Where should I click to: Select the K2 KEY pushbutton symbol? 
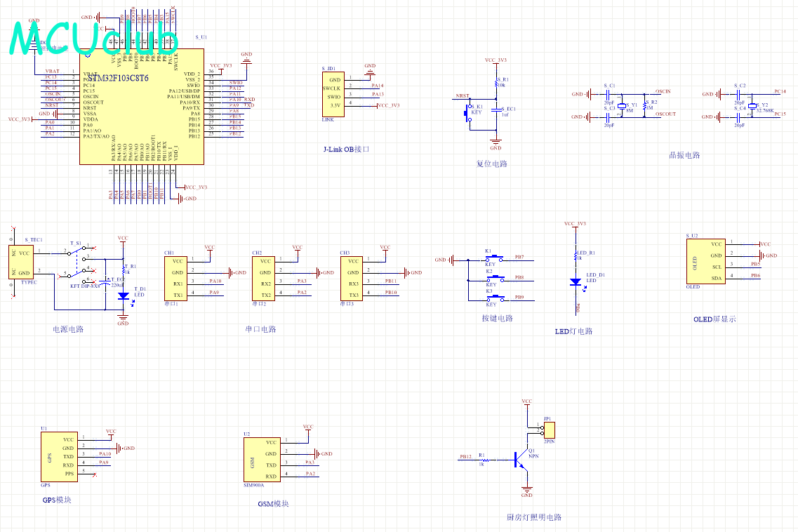point(495,279)
